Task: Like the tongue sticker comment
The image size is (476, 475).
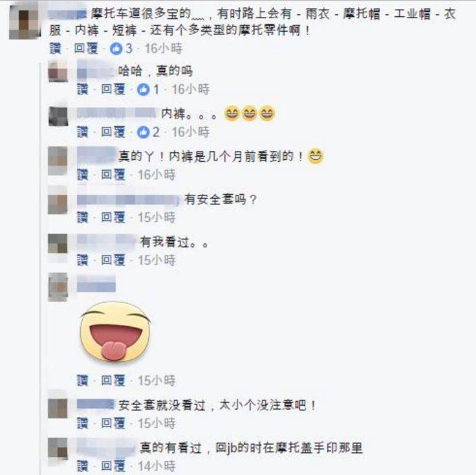Action: 82,381
